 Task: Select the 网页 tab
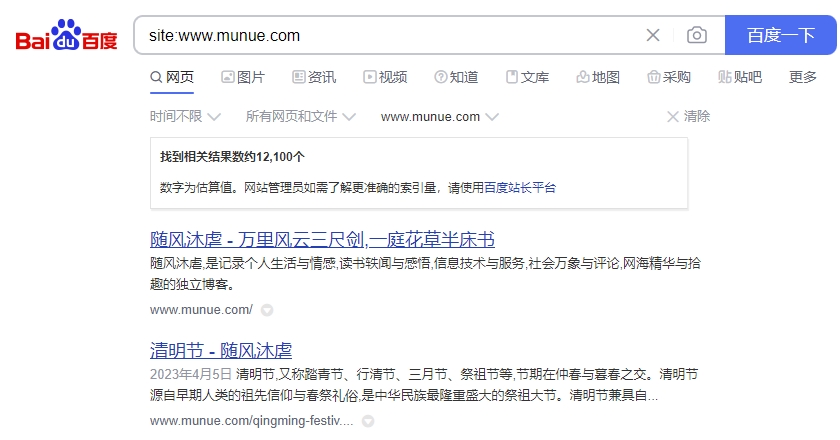pyautogui.click(x=172, y=77)
